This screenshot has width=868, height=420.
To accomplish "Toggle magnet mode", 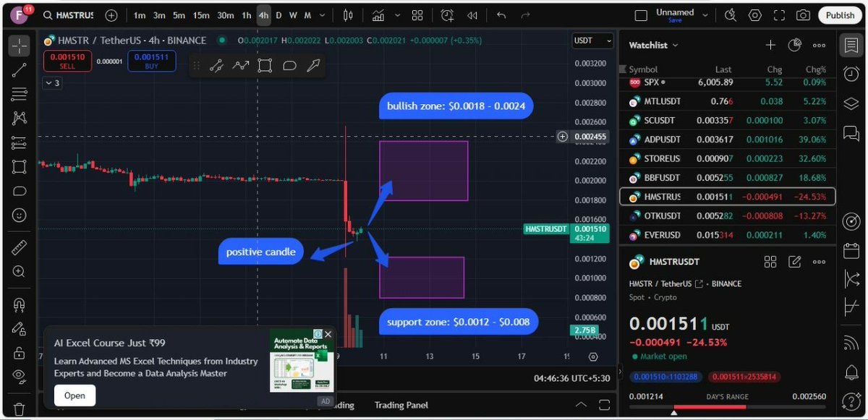I will 20,305.
